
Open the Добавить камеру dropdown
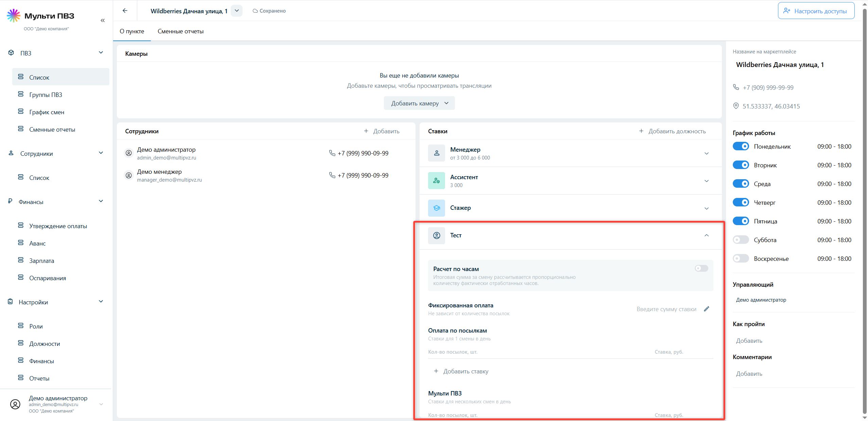(x=419, y=103)
